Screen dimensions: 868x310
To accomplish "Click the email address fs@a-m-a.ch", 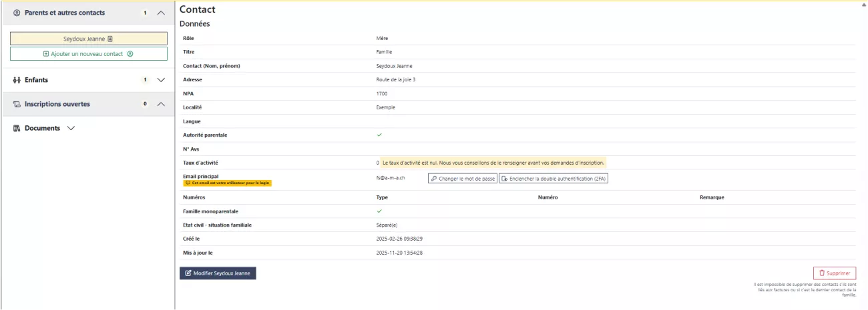I will click(391, 179).
